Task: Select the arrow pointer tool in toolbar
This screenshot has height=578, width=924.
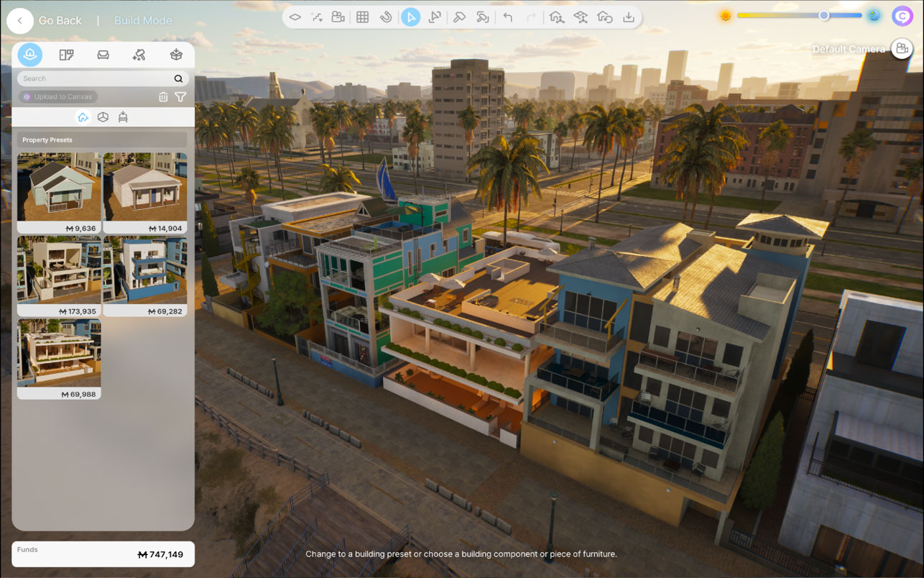Action: click(410, 17)
